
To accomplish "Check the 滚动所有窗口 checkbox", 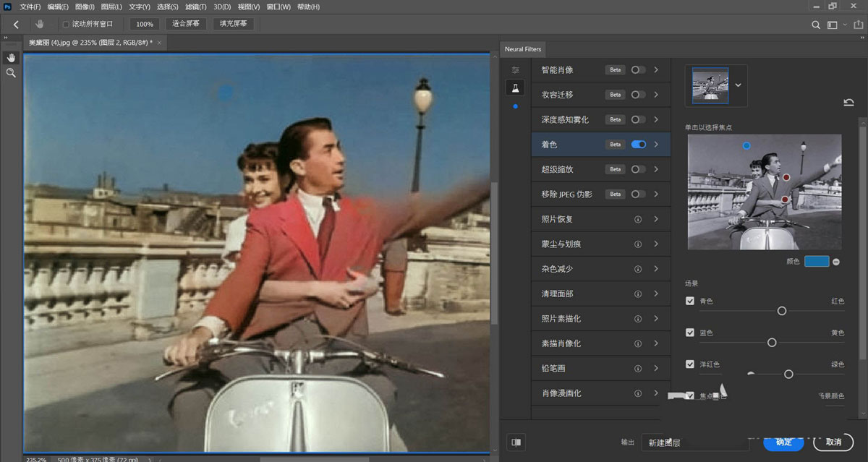I will pyautogui.click(x=66, y=25).
